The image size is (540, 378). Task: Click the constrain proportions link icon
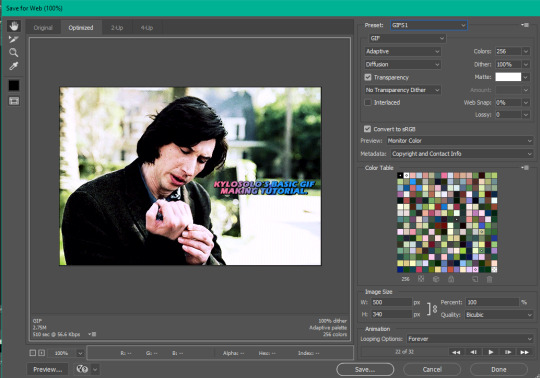click(432, 309)
